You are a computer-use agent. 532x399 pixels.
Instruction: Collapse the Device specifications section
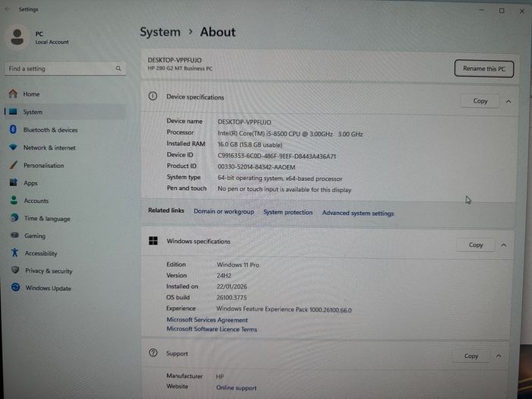508,101
